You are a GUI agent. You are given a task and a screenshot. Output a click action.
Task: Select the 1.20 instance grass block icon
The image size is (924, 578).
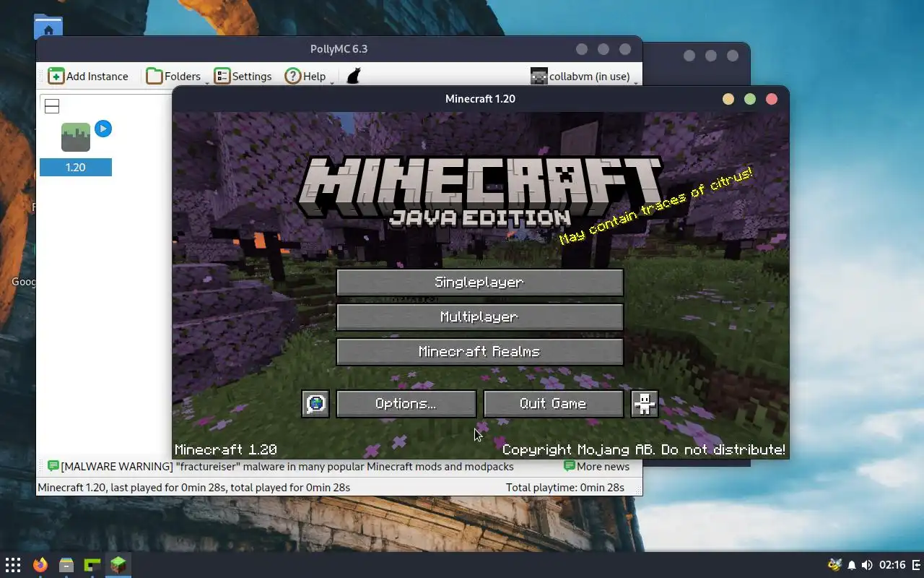(76, 137)
